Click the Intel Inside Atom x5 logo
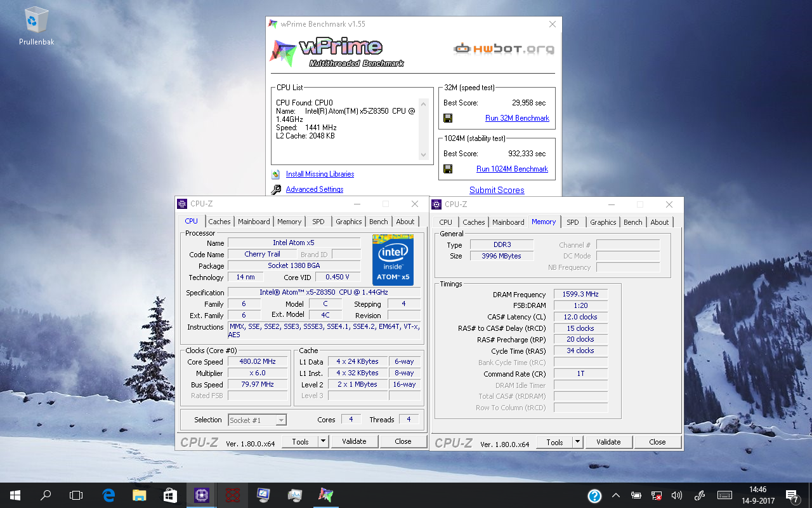The image size is (812, 508). (393, 260)
